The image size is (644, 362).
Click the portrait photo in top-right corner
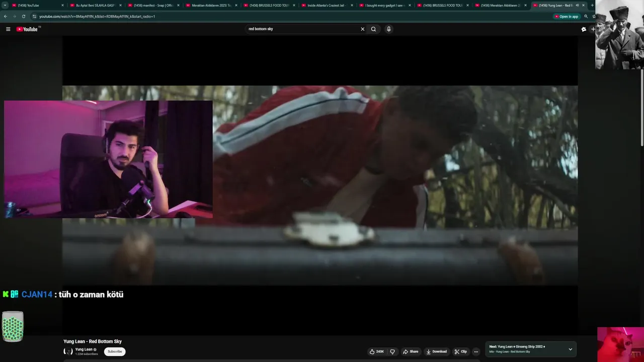[619, 35]
